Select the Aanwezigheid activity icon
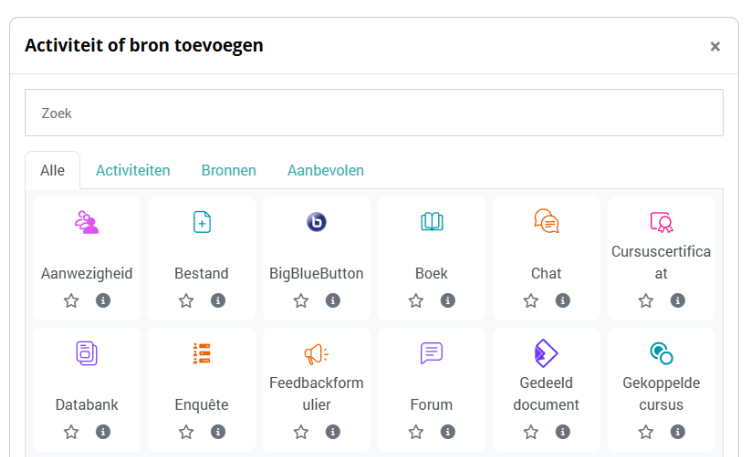Image resolution: width=750 pixels, height=457 pixels. [x=87, y=222]
